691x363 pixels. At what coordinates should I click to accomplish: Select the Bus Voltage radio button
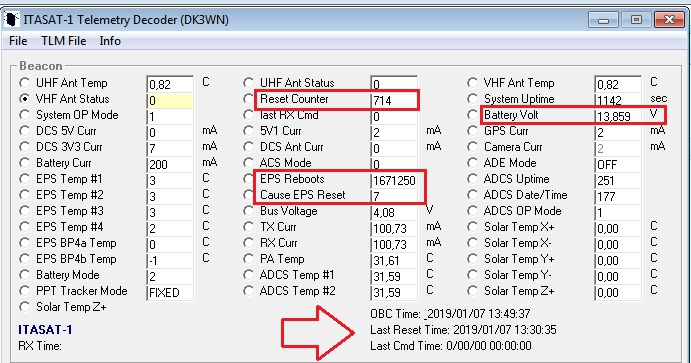click(249, 211)
